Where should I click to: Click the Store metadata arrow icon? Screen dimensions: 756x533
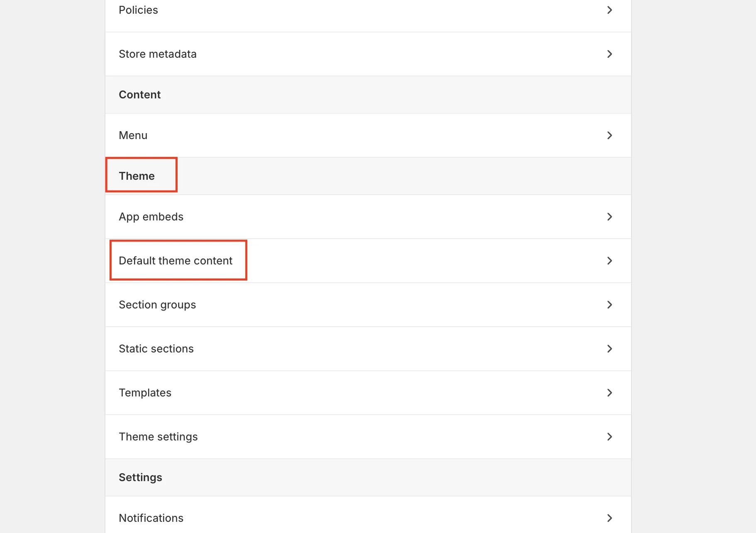[610, 54]
